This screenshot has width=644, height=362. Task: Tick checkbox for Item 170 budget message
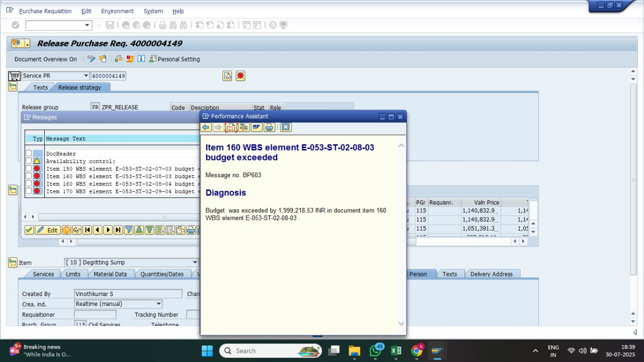tap(29, 191)
